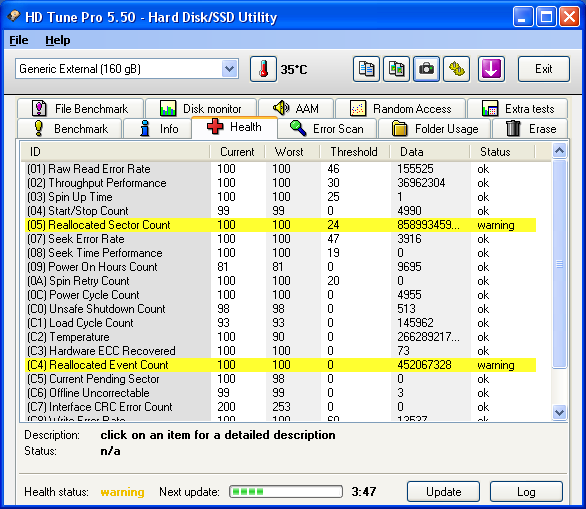
Task: Click the Worst column header
Action: [292, 152]
